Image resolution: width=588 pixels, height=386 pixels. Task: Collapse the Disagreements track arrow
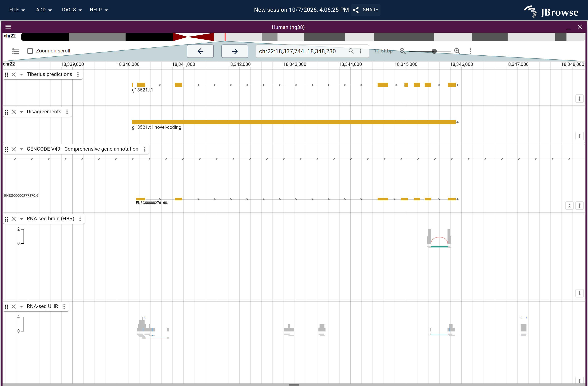(21, 112)
